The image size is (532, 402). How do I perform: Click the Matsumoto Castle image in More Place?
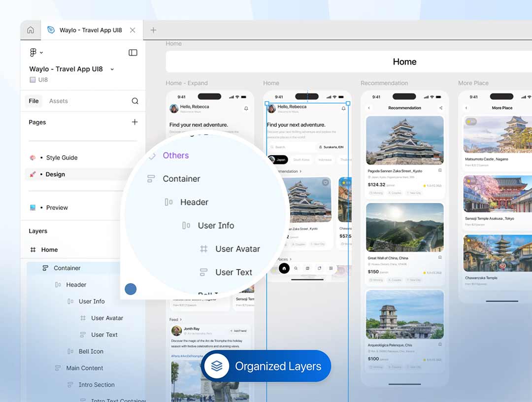pos(498,134)
